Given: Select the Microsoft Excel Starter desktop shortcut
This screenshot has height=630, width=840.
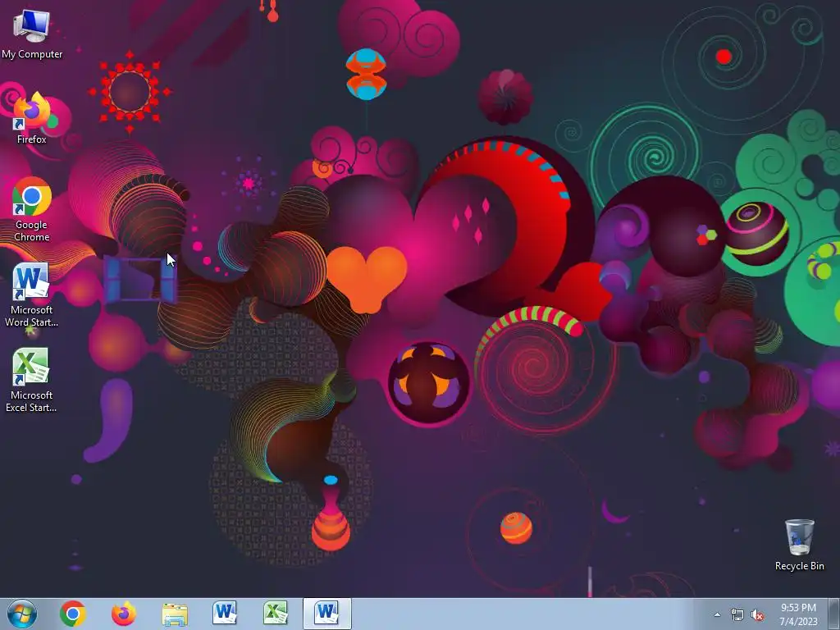Looking at the screenshot, I should pyautogui.click(x=31, y=381).
